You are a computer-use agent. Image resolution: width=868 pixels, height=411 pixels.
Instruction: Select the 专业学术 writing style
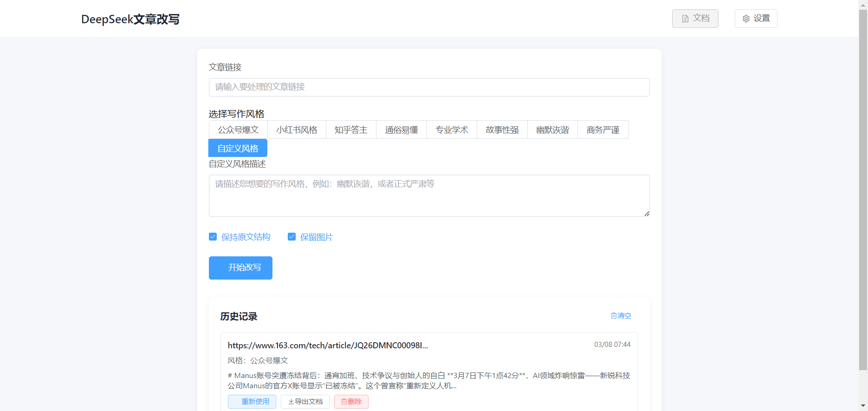point(452,130)
